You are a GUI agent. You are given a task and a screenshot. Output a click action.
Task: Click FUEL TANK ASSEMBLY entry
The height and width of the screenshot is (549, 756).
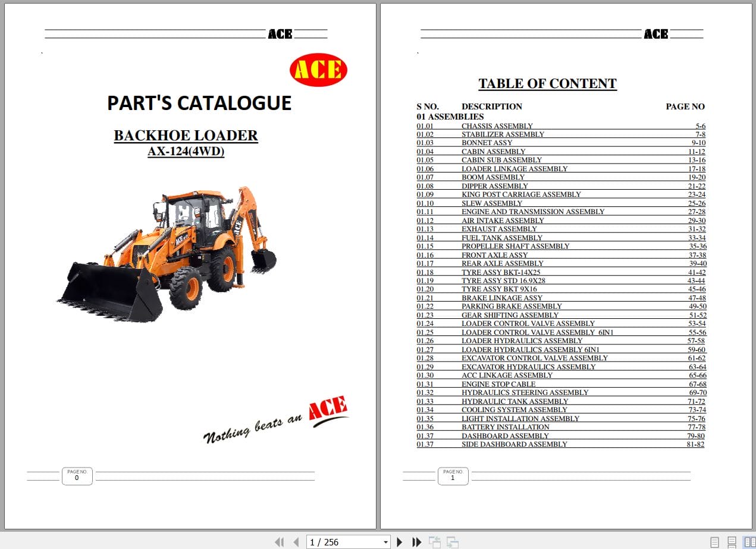click(502, 238)
